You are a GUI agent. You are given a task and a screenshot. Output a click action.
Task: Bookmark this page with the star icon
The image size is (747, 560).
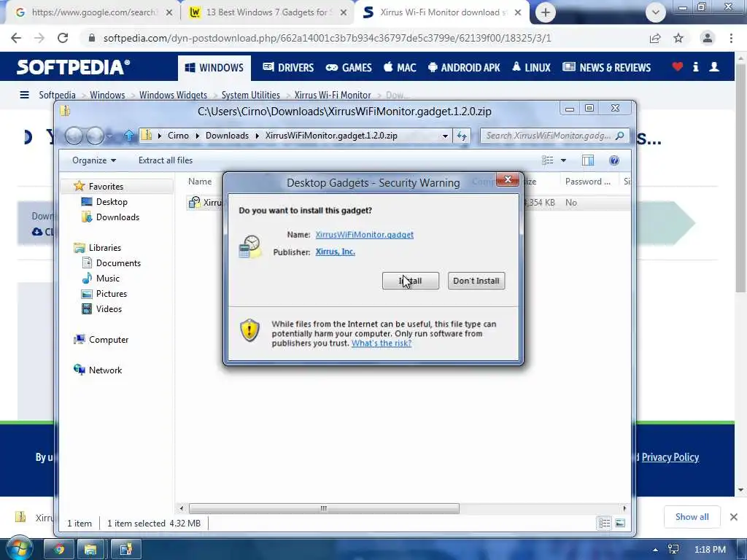tap(678, 38)
